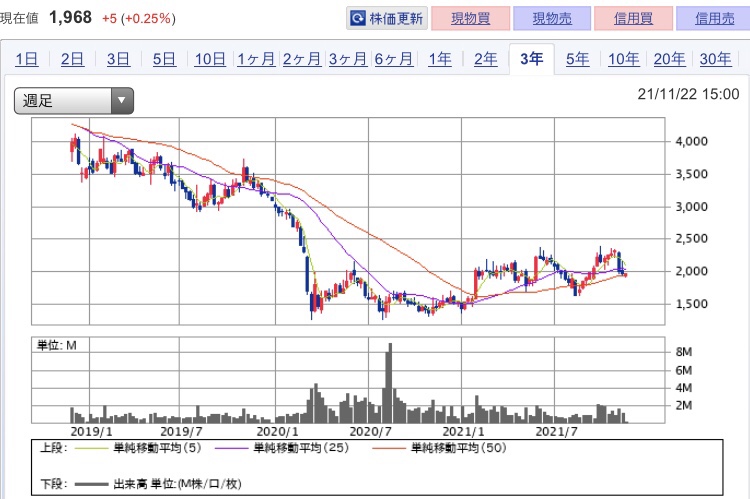The width and height of the screenshot is (750, 499).
Task: Show the 30年 chart
Action: pos(715,59)
